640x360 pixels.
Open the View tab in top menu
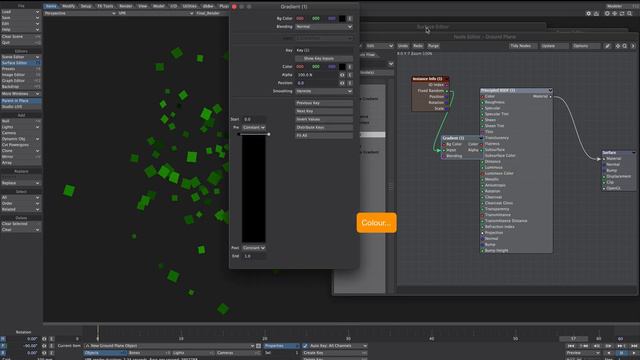142,6
